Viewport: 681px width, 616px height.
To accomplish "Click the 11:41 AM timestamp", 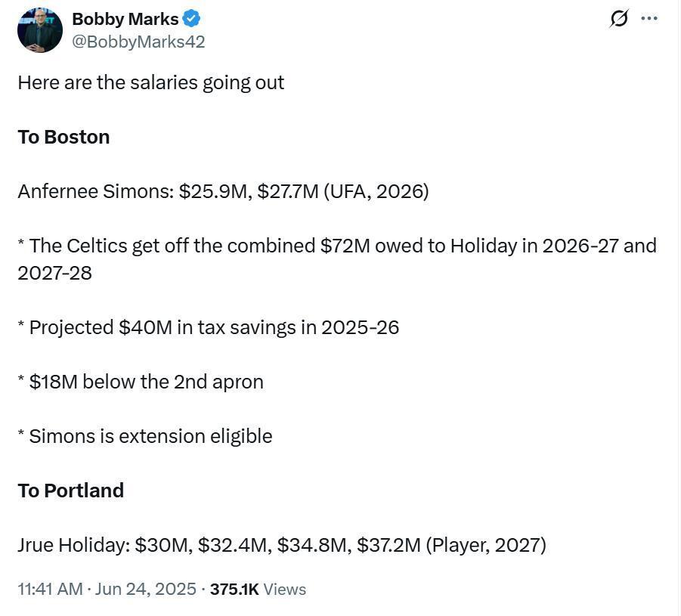I will 50,589.
